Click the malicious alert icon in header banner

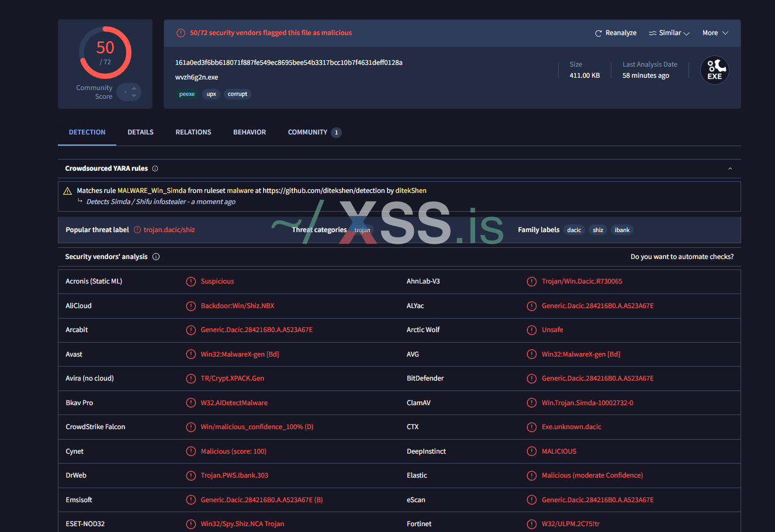[181, 33]
